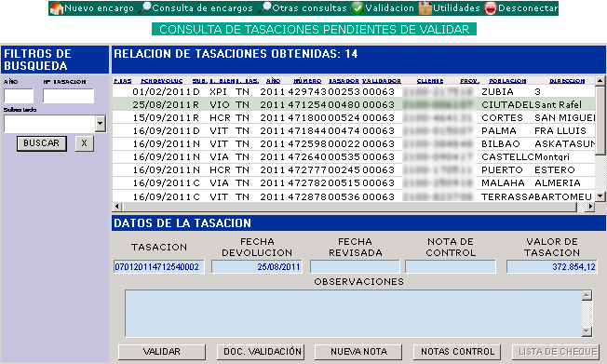Image resolution: width=607 pixels, height=364 pixels.
Task: Select the BILBAO ASKATASUN row
Action: 354,144
